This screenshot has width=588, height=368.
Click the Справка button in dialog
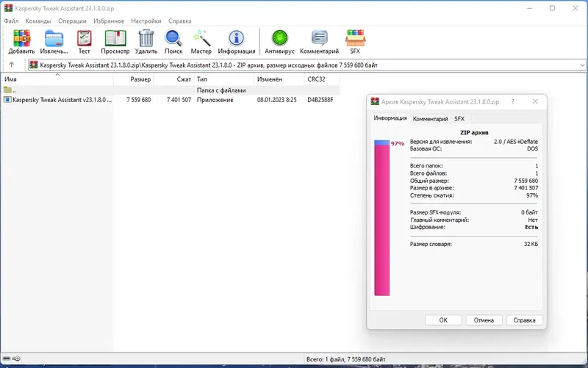click(x=524, y=320)
